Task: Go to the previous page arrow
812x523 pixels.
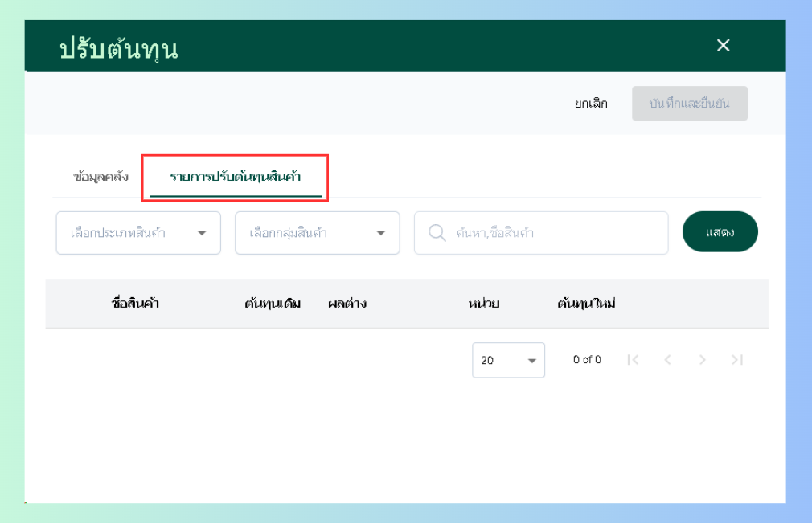Action: coord(667,360)
